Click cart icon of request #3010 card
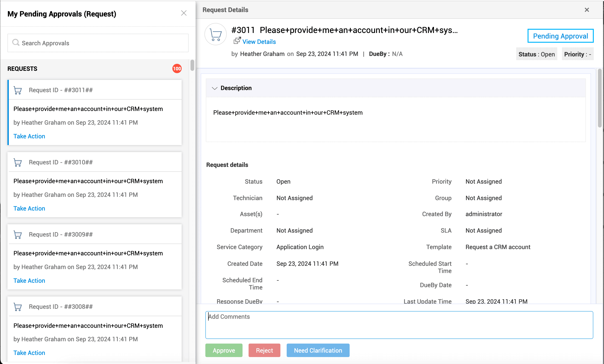Screen dimensions: 604x364 point(18,163)
